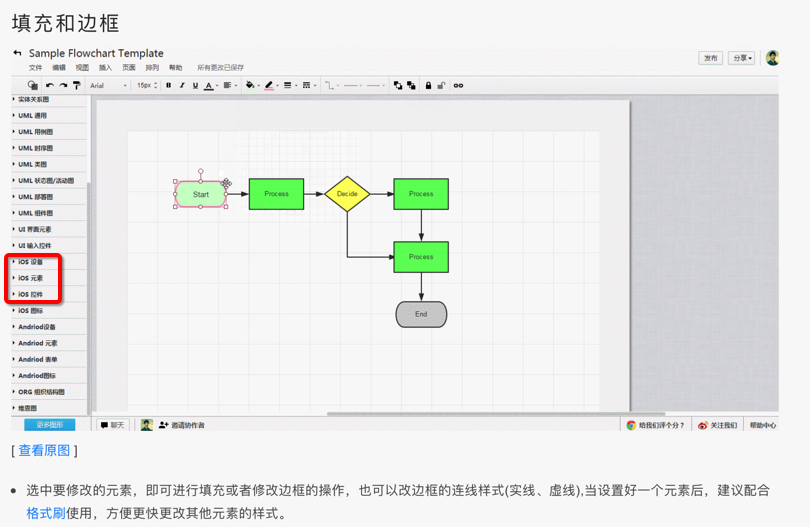The height and width of the screenshot is (527, 810).
Task: Open the font color picker
Action: (x=210, y=86)
